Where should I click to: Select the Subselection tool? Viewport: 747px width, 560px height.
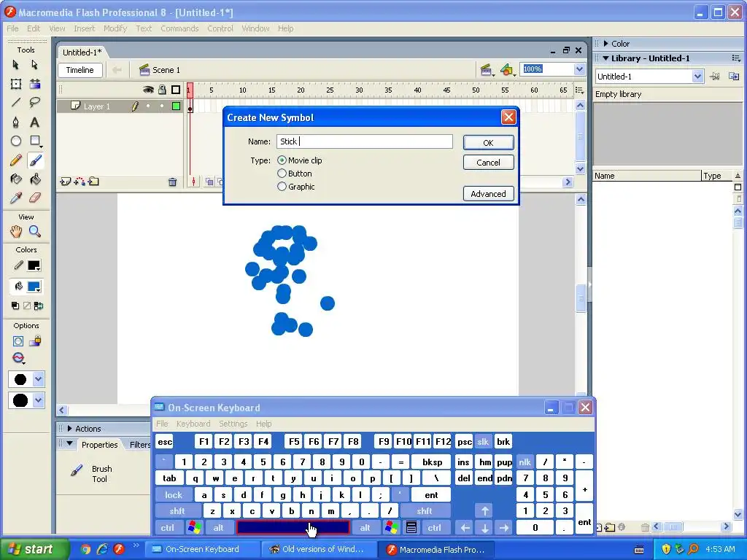tap(34, 65)
